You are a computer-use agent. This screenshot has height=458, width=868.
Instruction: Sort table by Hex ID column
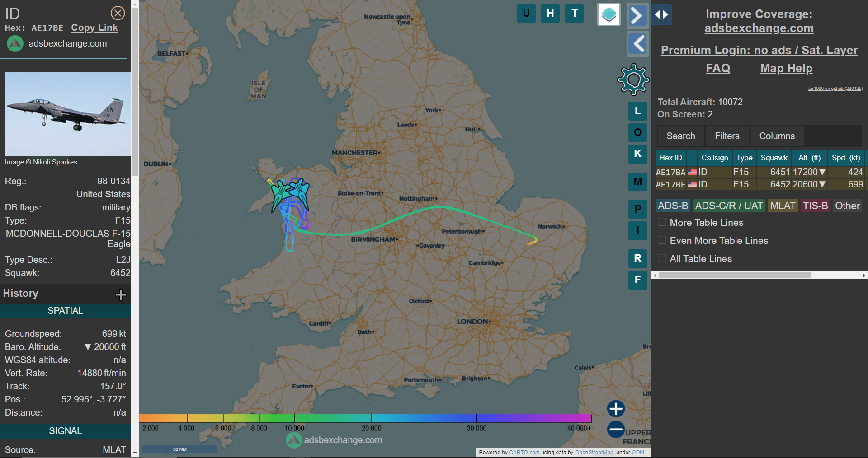point(670,158)
